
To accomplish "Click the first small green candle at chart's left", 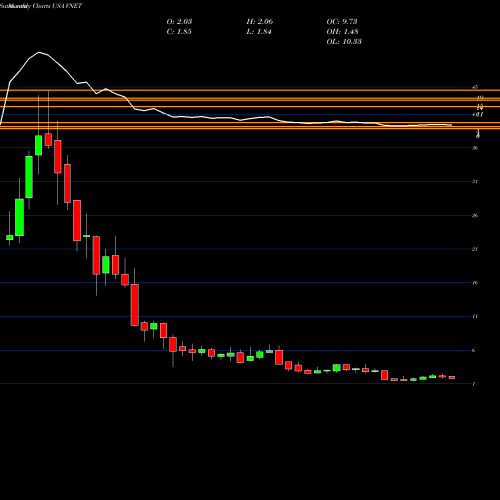I will (10, 237).
